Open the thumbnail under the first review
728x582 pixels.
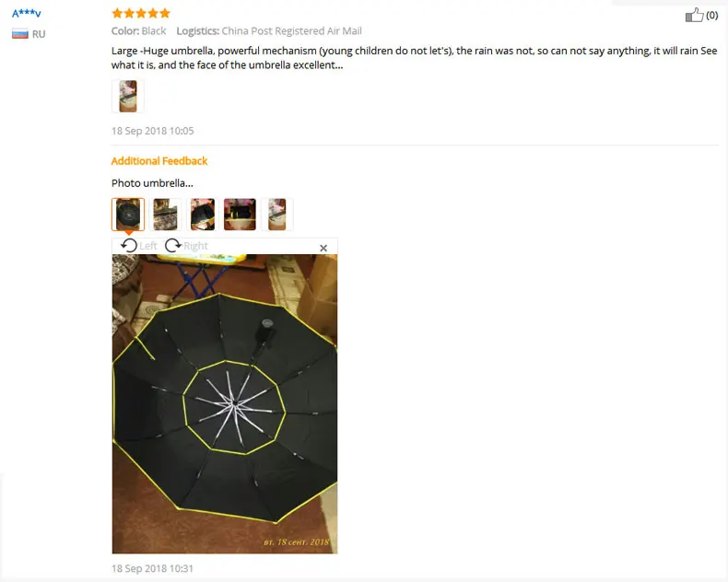pyautogui.click(x=128, y=96)
